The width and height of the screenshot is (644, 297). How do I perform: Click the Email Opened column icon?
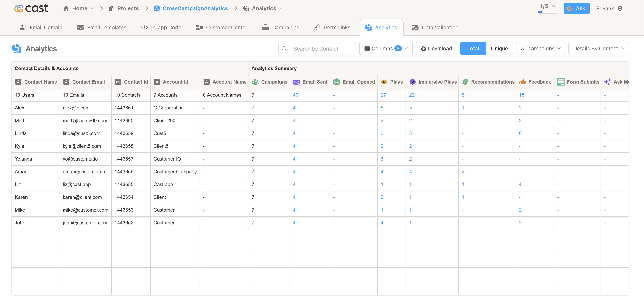[336, 82]
